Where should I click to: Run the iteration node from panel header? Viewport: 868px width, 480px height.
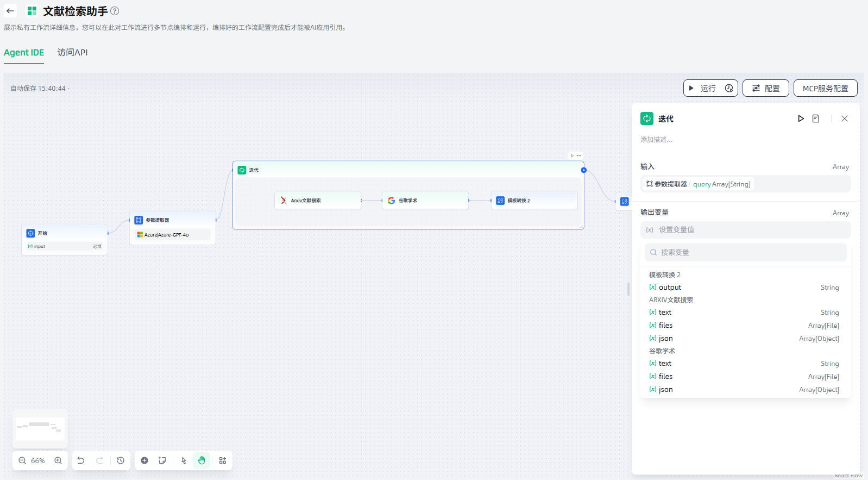[801, 119]
